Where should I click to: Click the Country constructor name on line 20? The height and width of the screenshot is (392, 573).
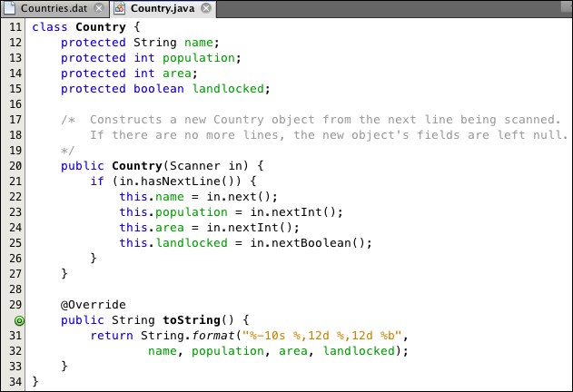point(137,166)
